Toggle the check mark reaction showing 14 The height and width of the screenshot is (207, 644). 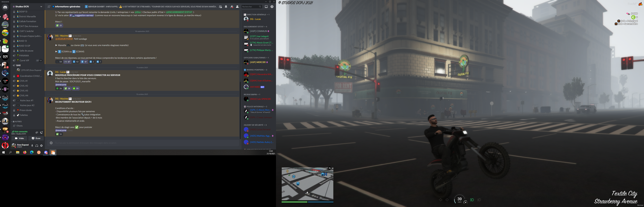coord(59,134)
